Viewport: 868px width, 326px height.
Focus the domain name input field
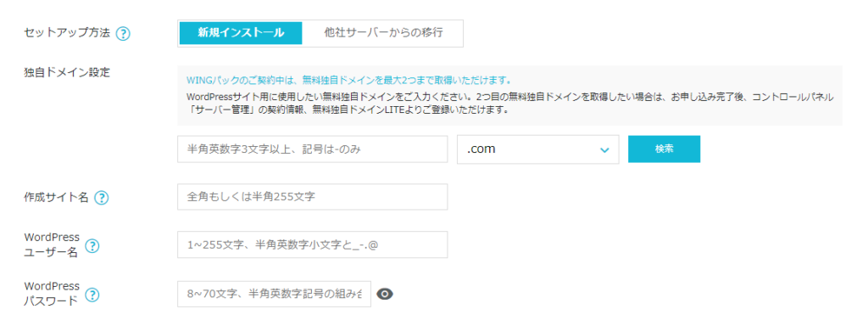(312, 149)
